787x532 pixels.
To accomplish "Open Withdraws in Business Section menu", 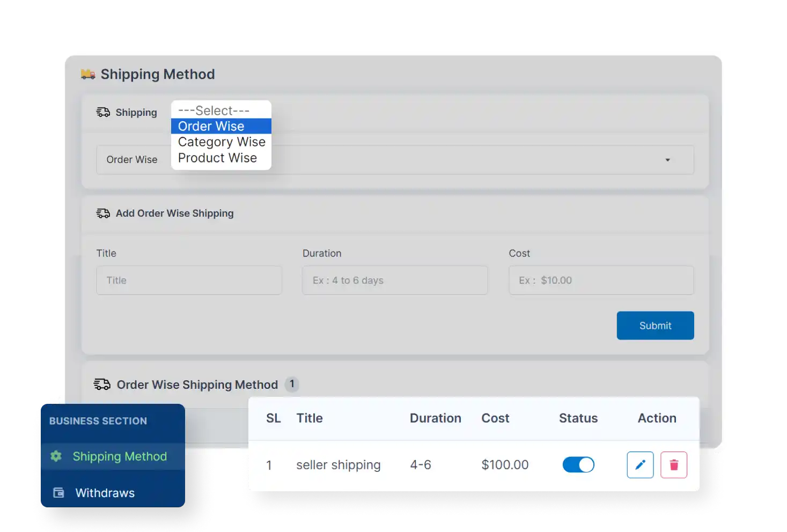I will point(105,492).
